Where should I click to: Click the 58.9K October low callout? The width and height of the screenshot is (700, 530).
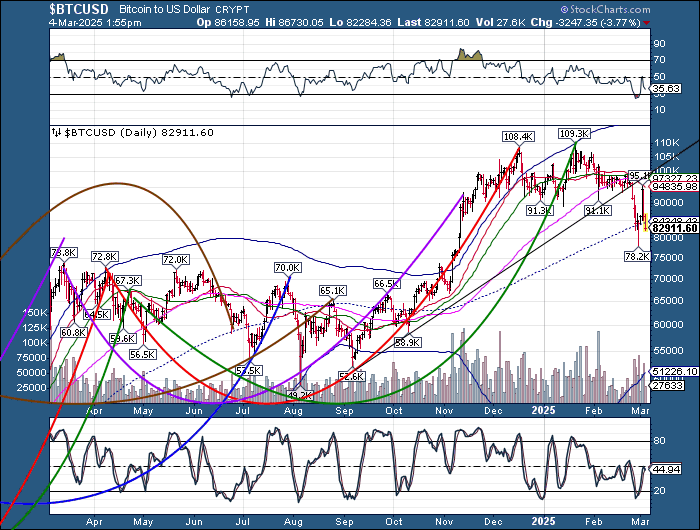point(406,343)
